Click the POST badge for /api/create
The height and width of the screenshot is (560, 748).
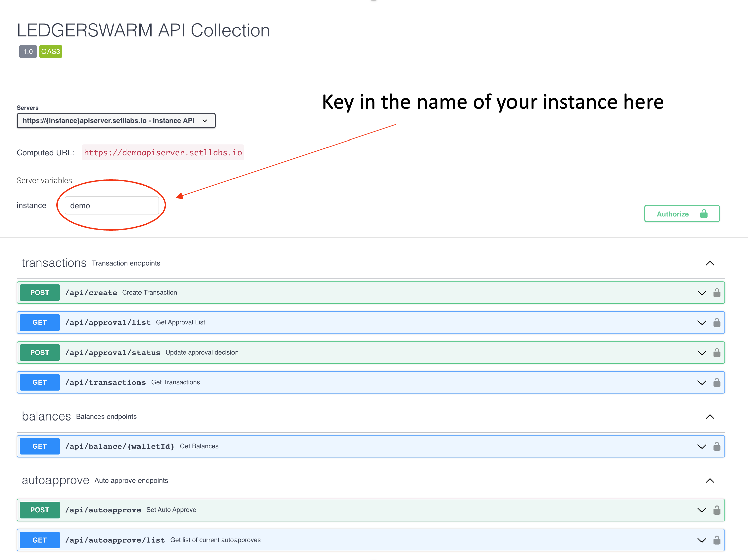point(39,292)
